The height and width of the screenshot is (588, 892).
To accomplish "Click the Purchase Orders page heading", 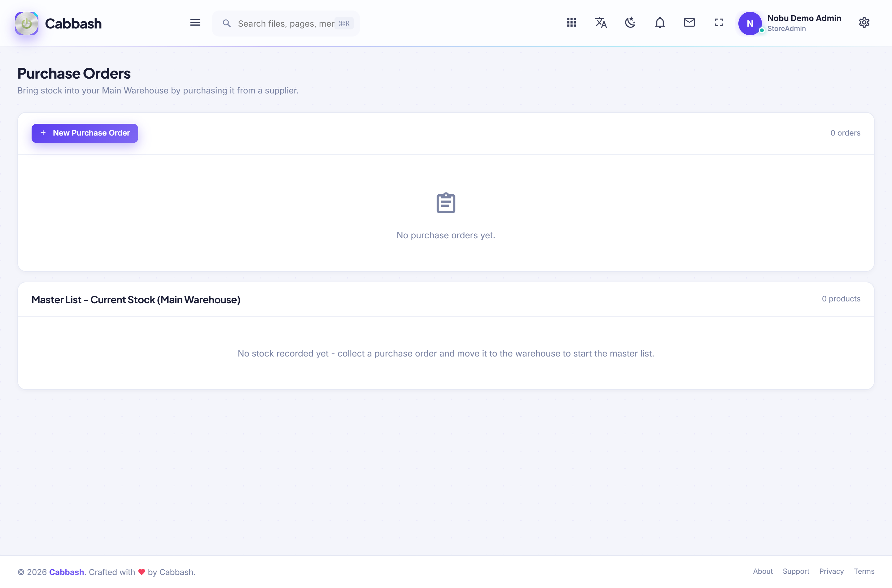I will click(x=74, y=74).
